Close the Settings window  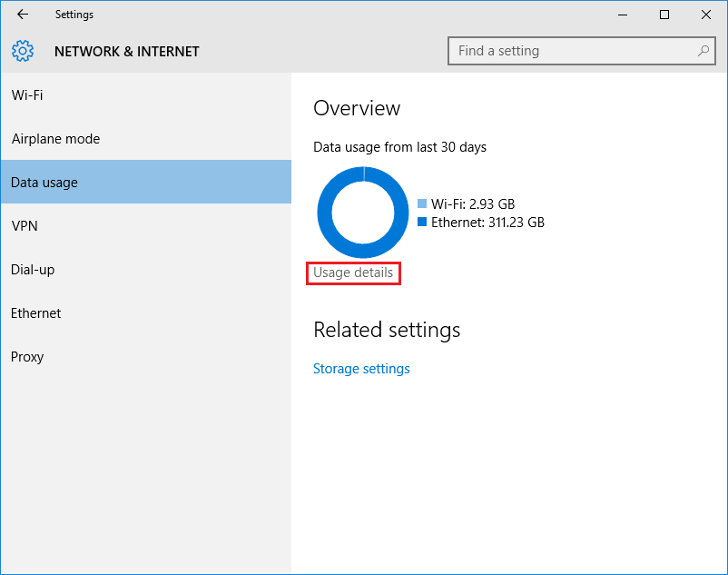point(706,15)
